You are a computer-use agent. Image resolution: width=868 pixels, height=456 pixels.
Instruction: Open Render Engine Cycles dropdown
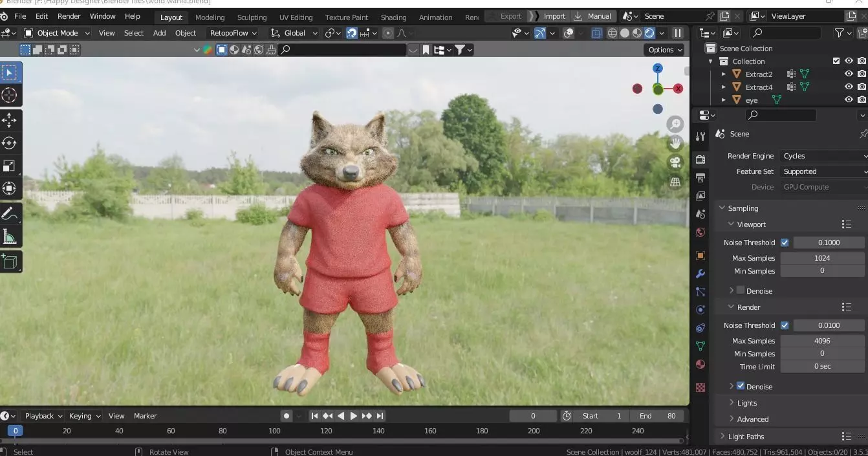(x=823, y=156)
